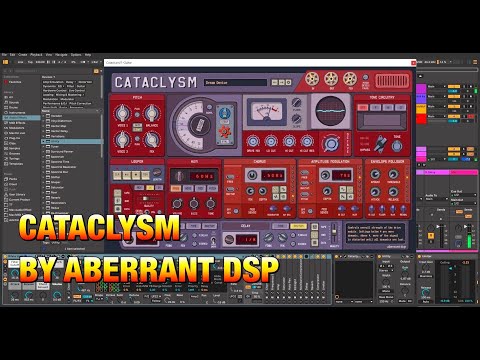Adjust the Voice 1 pitch knob
The width and height of the screenshot is (480, 360).
[123, 113]
